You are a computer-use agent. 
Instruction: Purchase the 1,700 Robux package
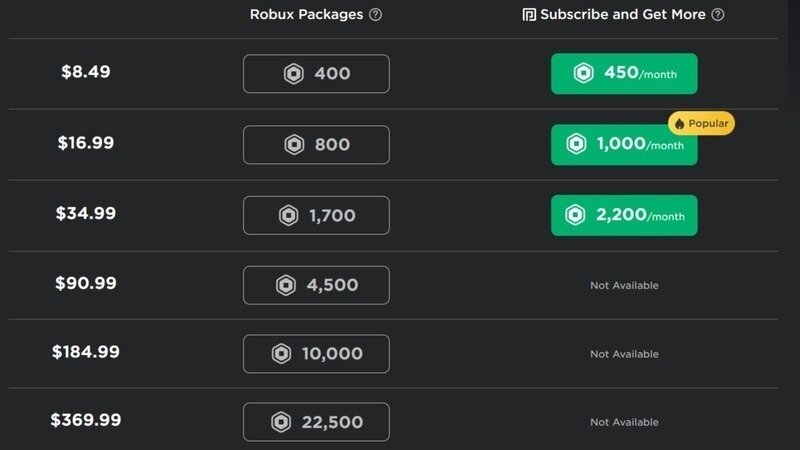coord(316,215)
